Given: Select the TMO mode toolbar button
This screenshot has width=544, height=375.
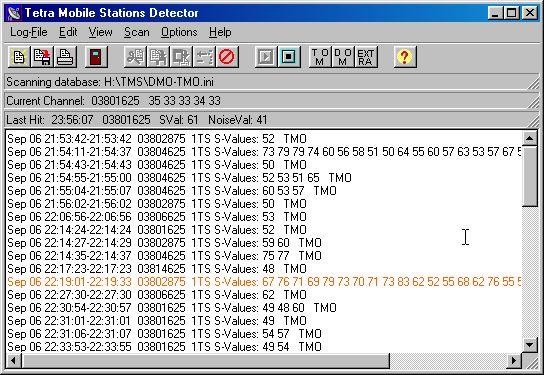Looking at the screenshot, I should coord(320,57).
